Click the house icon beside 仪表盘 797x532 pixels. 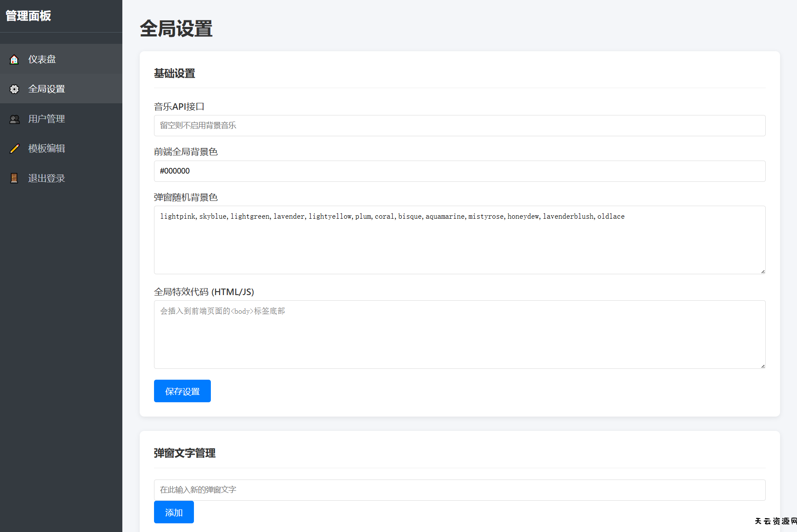coord(14,59)
